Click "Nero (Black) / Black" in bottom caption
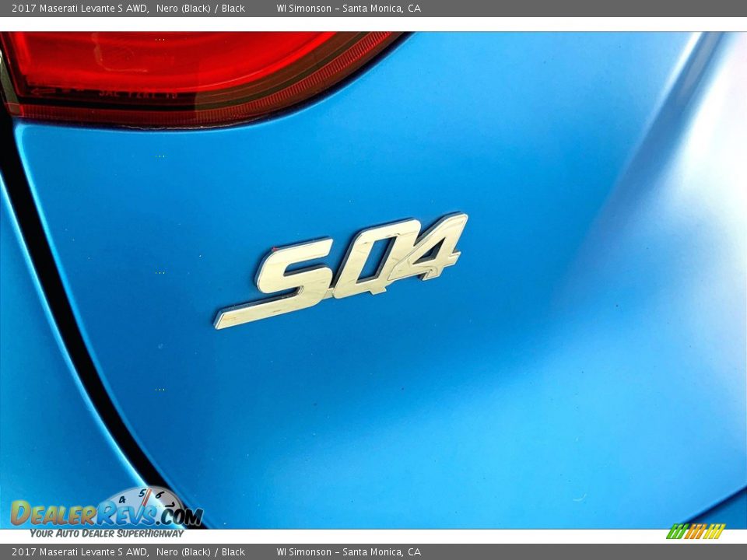Image resolution: width=747 pixels, height=560 pixels. (201, 552)
